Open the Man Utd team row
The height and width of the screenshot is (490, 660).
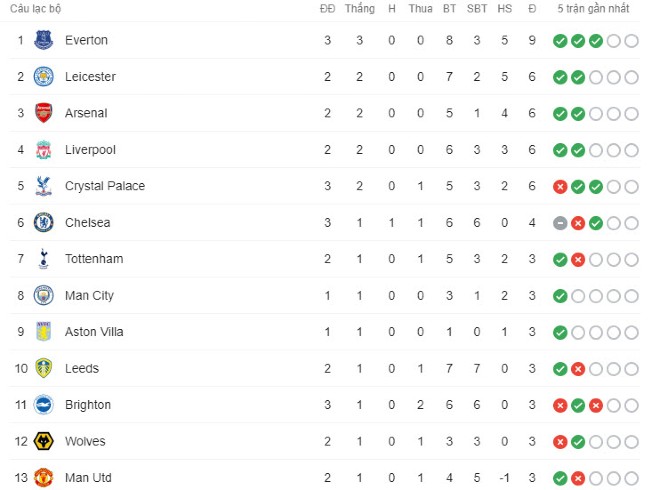tap(86, 478)
